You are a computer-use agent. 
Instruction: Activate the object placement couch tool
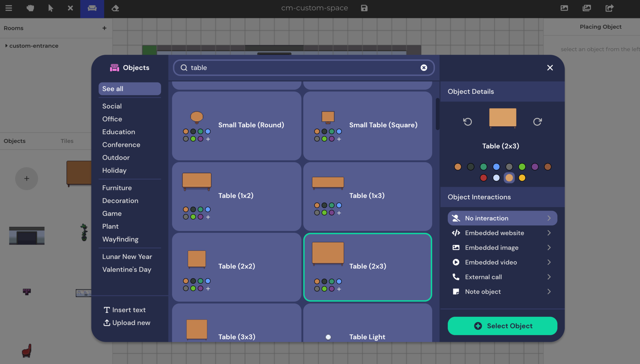coord(92,8)
